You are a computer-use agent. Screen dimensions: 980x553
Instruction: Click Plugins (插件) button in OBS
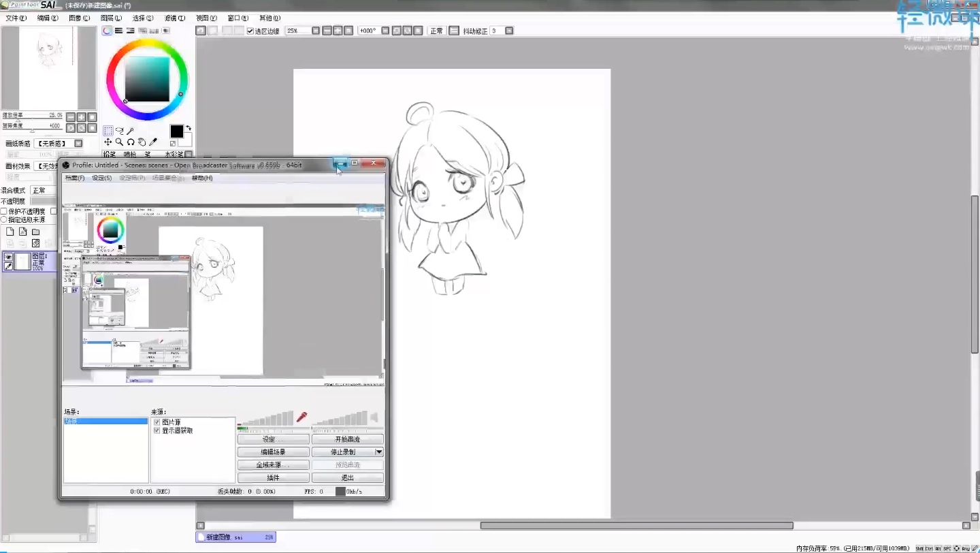click(273, 477)
